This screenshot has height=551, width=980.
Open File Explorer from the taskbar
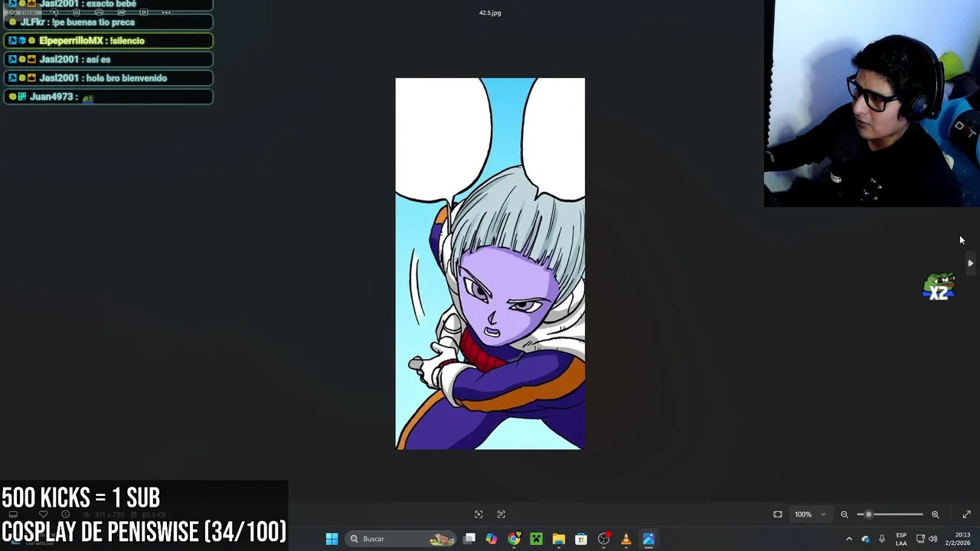[x=559, y=539]
